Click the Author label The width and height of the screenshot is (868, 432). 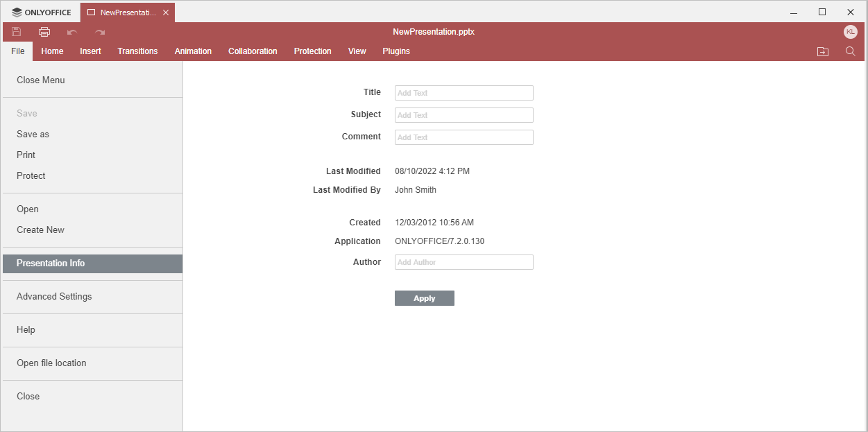[x=367, y=262]
